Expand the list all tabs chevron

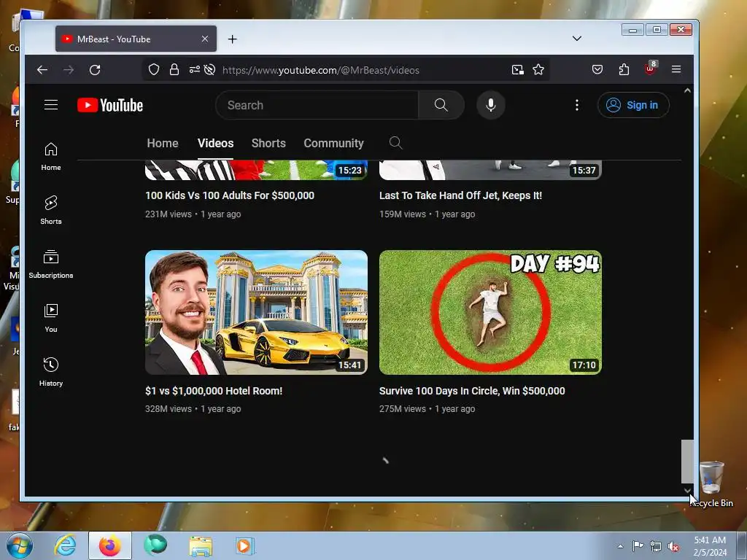click(x=577, y=39)
